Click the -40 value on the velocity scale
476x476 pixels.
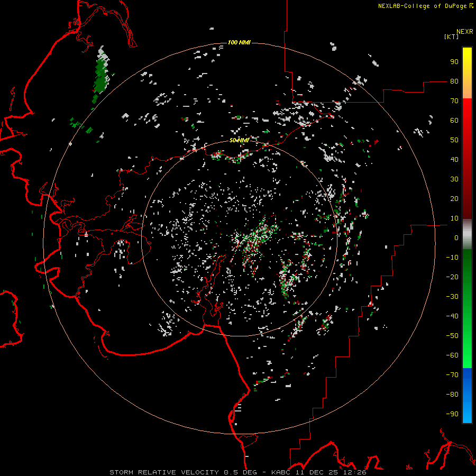pyautogui.click(x=452, y=316)
